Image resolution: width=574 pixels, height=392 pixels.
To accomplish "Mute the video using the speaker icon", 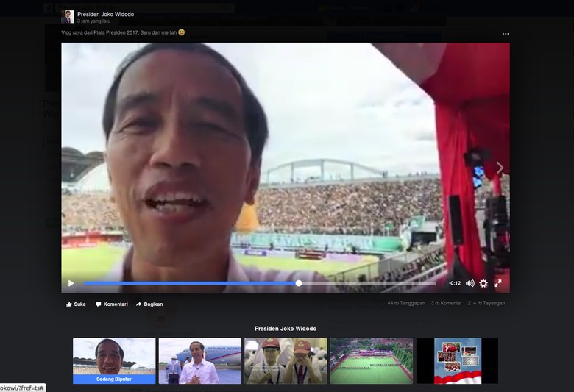I will click(470, 283).
